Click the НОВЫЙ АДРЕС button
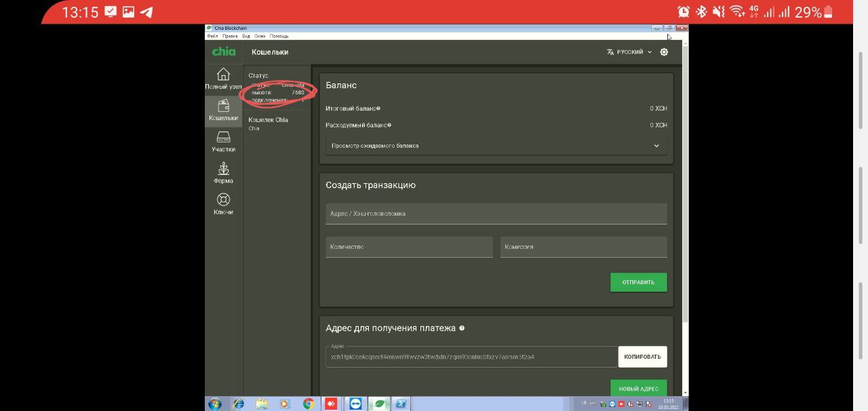This screenshot has width=868, height=411. [638, 388]
